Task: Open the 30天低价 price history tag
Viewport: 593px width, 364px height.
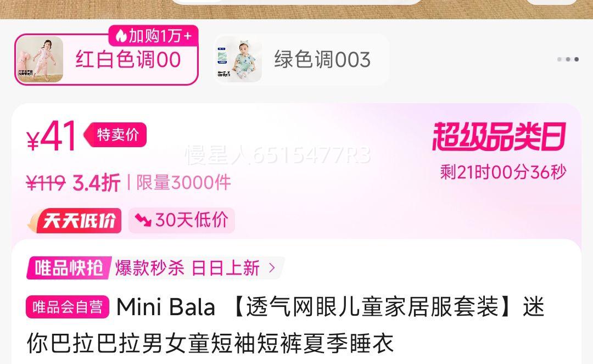Action: pyautogui.click(x=182, y=220)
